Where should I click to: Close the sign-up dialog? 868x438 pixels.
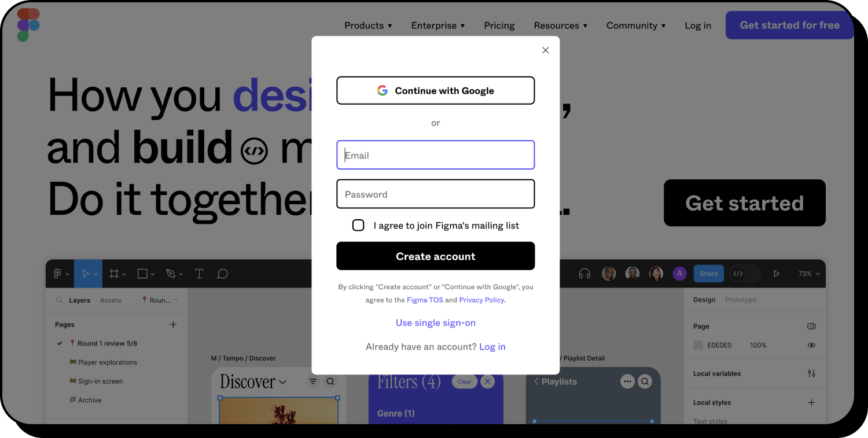(x=545, y=50)
